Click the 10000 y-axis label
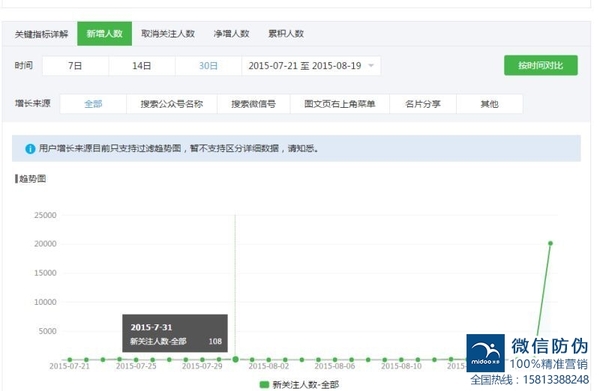The height and width of the screenshot is (391, 600). 45,302
